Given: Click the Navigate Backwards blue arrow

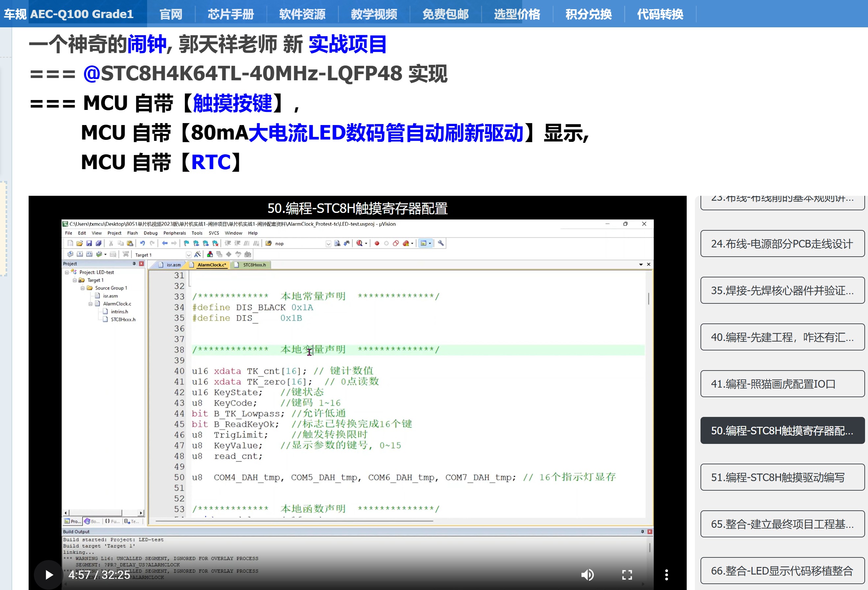Looking at the screenshot, I should 165,244.
